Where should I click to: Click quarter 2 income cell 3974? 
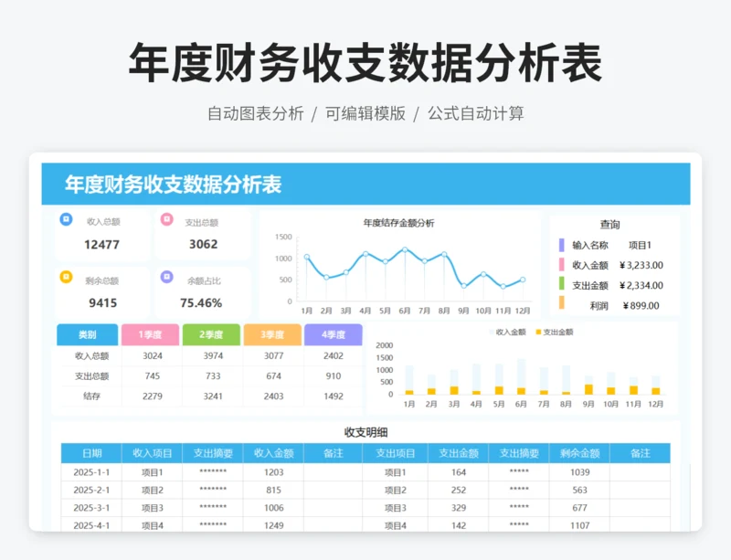point(213,355)
